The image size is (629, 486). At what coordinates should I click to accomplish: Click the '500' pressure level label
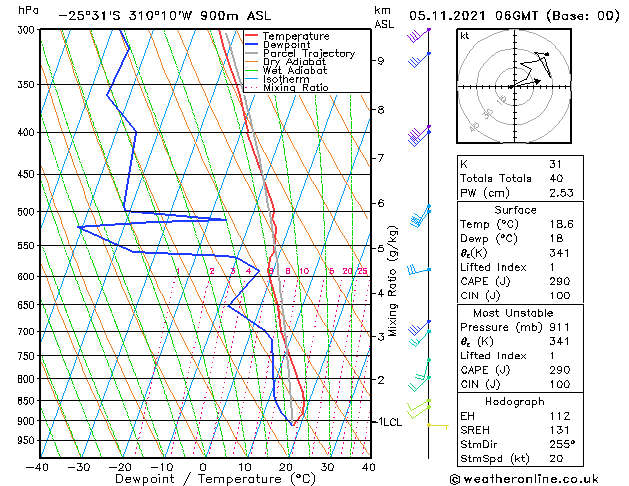click(x=28, y=212)
